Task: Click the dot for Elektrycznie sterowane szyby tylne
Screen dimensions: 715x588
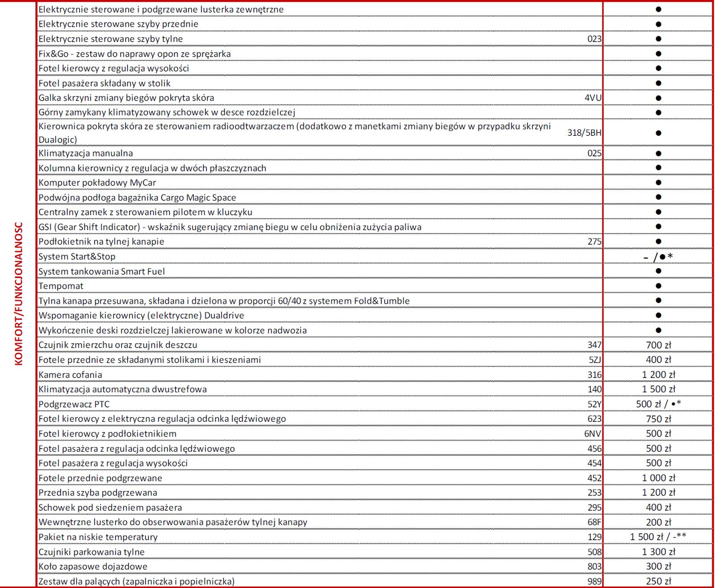Action: [x=658, y=39]
